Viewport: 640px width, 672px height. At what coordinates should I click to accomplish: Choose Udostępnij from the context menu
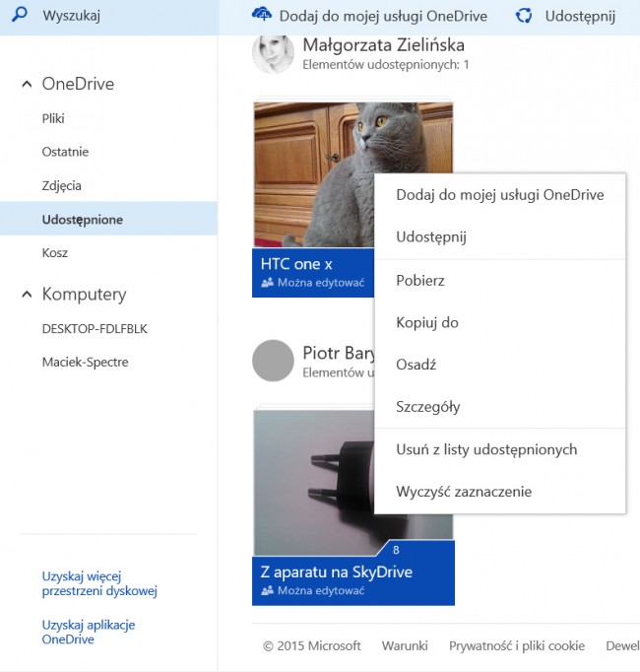500,237
